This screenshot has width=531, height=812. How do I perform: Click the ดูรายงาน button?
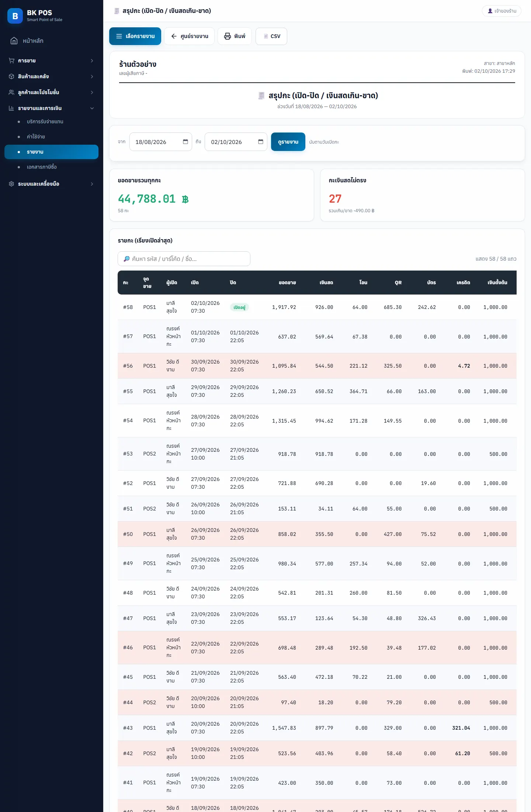pyautogui.click(x=288, y=142)
